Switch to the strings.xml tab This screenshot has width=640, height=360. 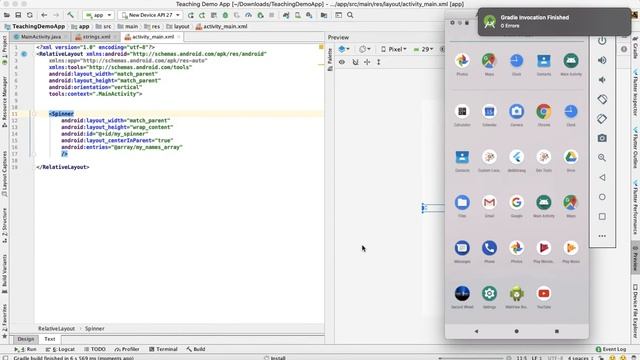pos(96,37)
